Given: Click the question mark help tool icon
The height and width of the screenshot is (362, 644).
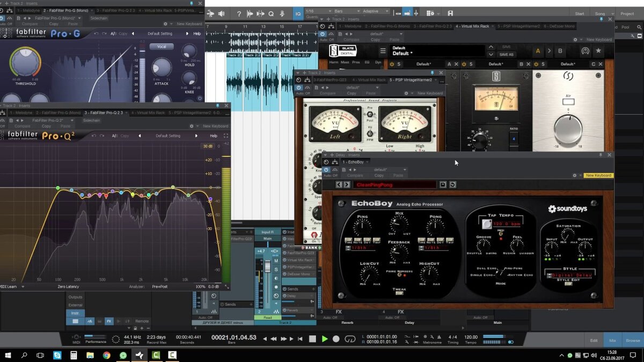Looking at the screenshot, I should coord(239,13).
